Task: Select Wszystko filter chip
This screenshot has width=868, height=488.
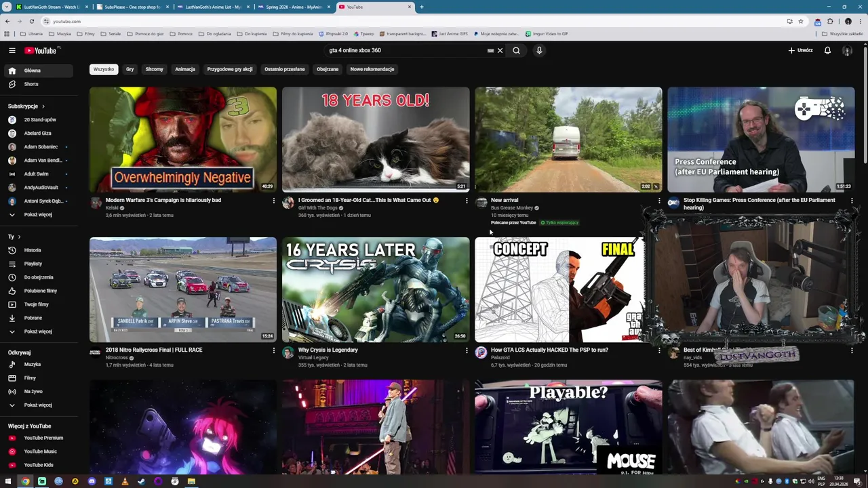Action: [x=104, y=69]
